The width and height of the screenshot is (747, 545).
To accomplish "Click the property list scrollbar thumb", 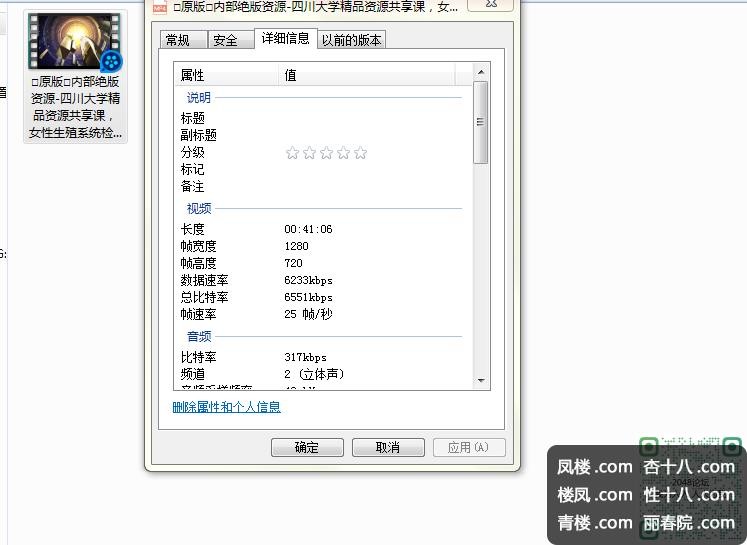I will pyautogui.click(x=481, y=122).
